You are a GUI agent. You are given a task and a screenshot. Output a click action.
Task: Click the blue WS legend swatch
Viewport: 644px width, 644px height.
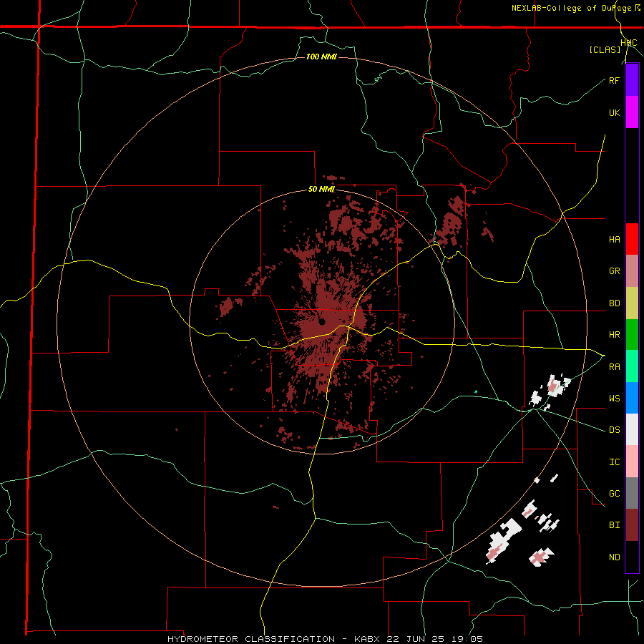click(632, 398)
